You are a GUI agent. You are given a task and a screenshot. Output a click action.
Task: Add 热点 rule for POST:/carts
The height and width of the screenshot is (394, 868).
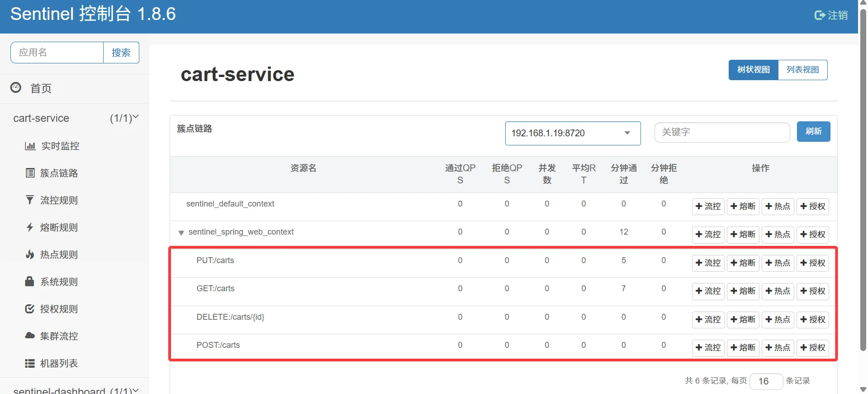pyautogui.click(x=778, y=348)
